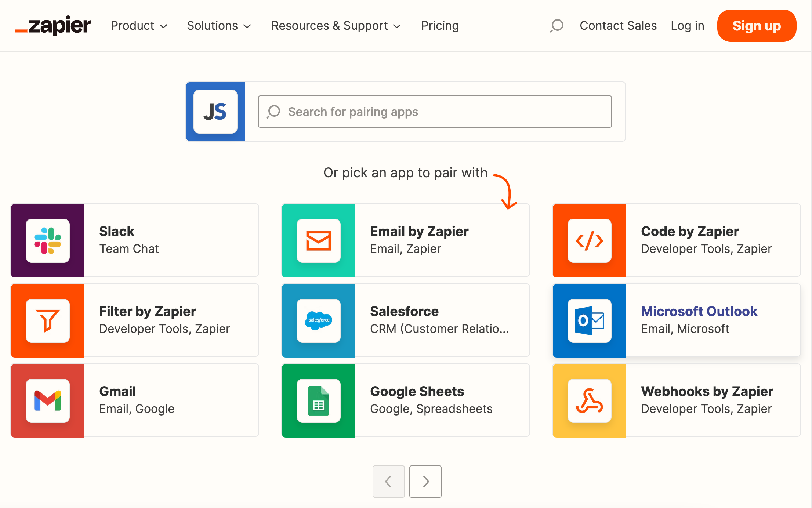Go to next page of apps

[x=425, y=481]
